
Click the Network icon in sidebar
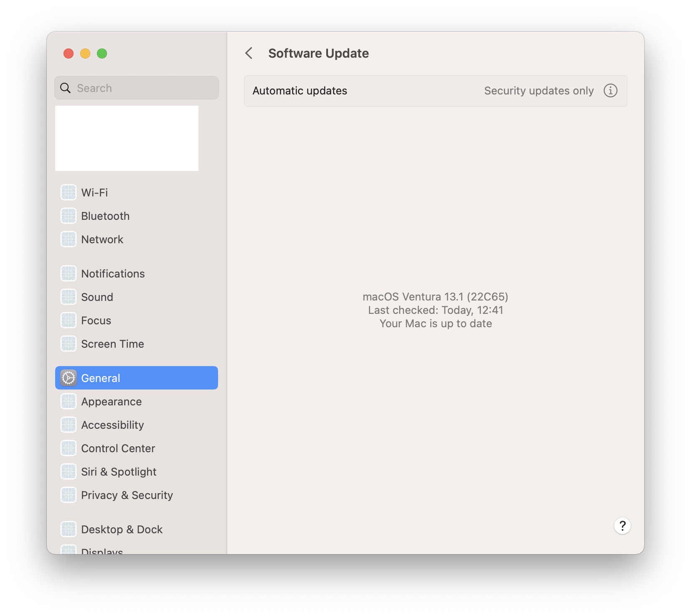tap(69, 239)
